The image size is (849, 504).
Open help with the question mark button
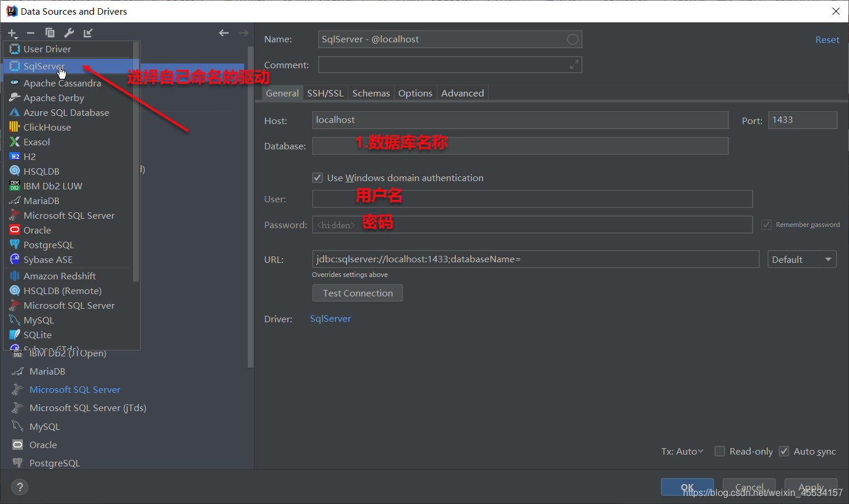(x=19, y=487)
